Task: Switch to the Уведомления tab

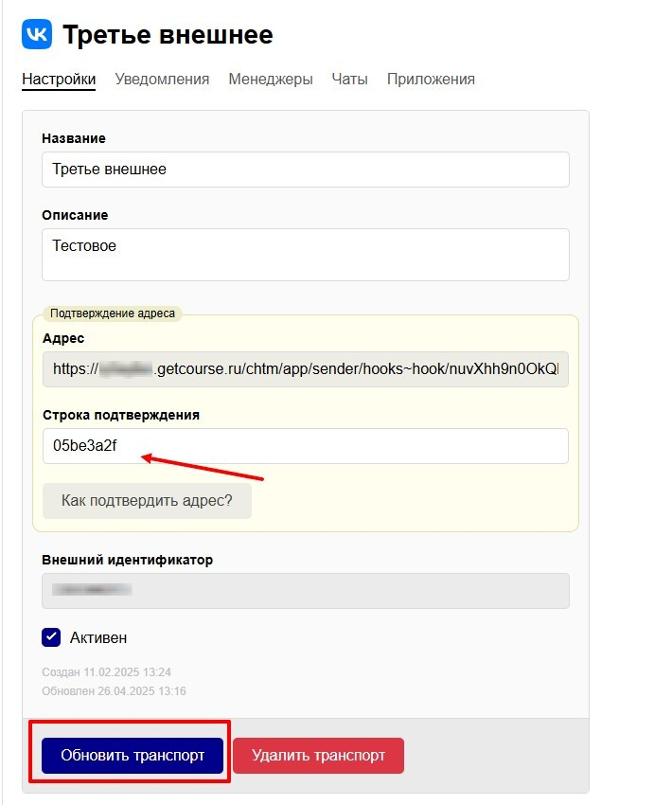Action: tap(162, 79)
